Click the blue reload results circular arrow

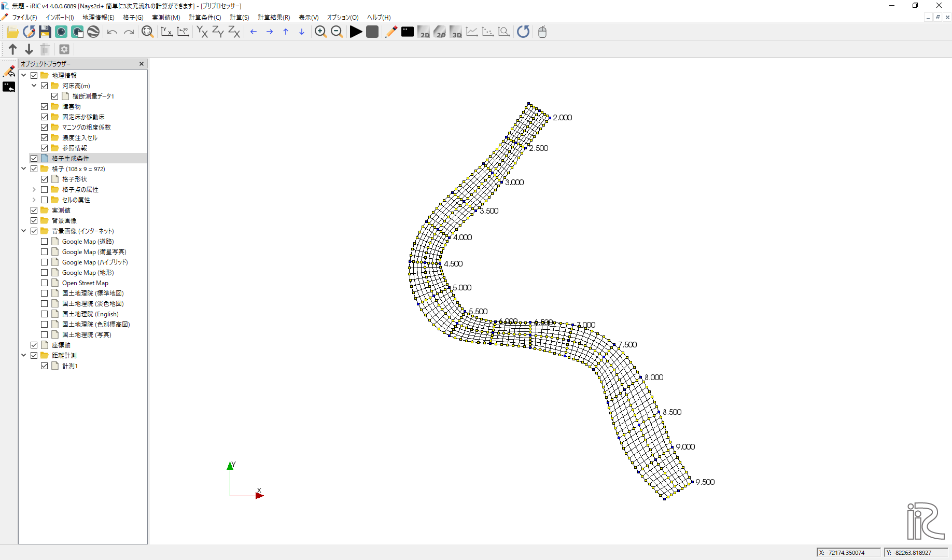click(x=523, y=32)
